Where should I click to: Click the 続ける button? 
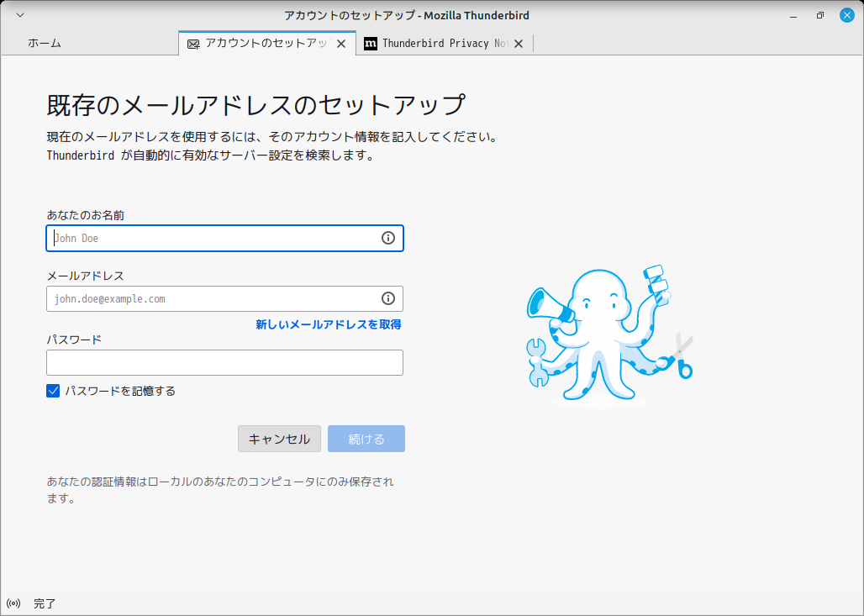point(366,439)
